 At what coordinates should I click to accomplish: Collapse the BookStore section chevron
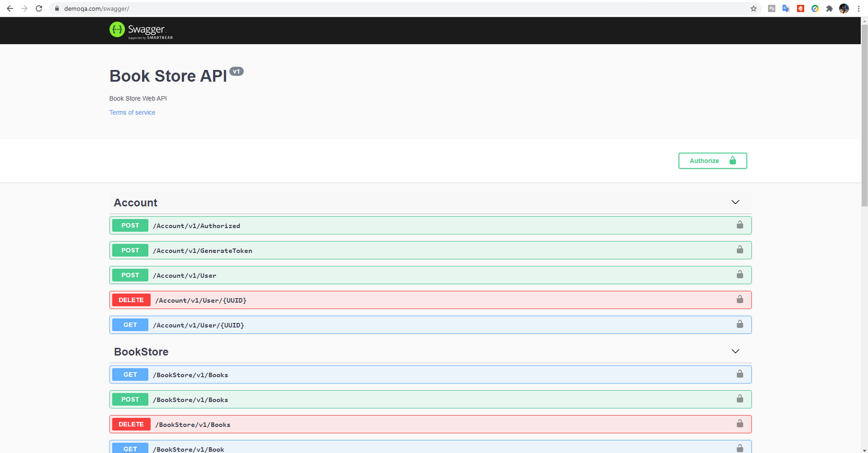[x=735, y=351]
